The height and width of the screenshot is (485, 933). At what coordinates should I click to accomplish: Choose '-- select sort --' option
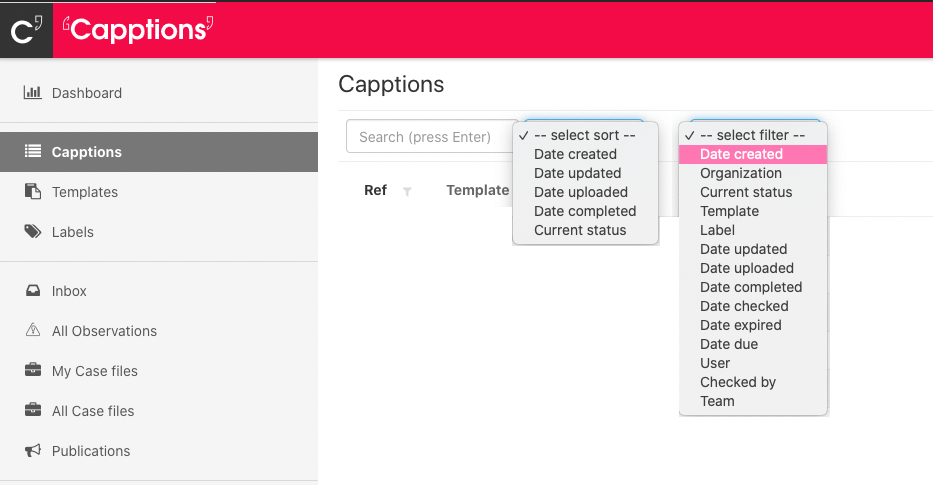(x=586, y=135)
